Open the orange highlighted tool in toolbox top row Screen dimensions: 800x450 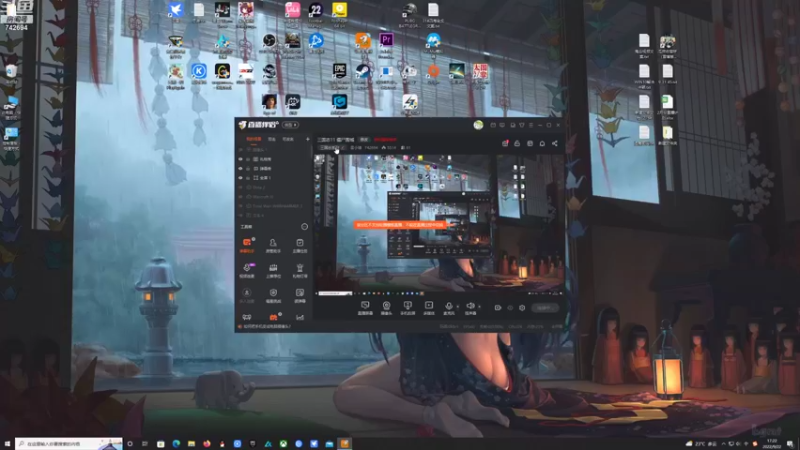click(x=247, y=245)
